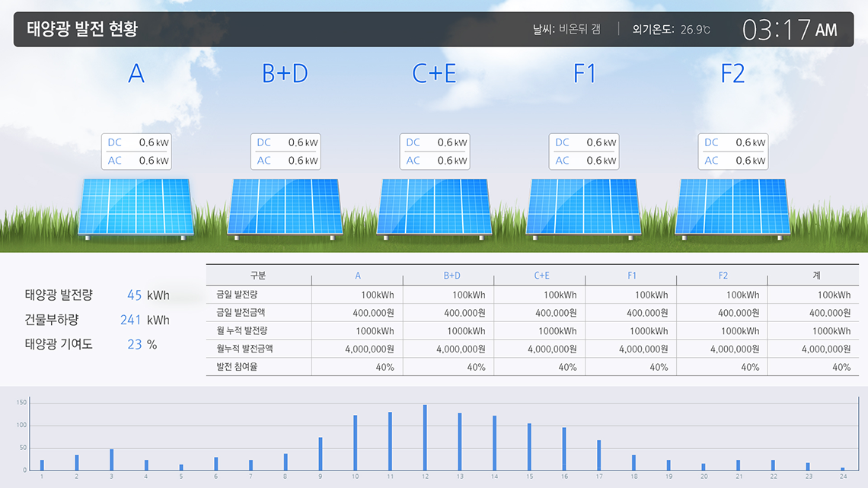Select the large B+D section heading
Image resolution: width=868 pixels, height=488 pixels.
285,74
